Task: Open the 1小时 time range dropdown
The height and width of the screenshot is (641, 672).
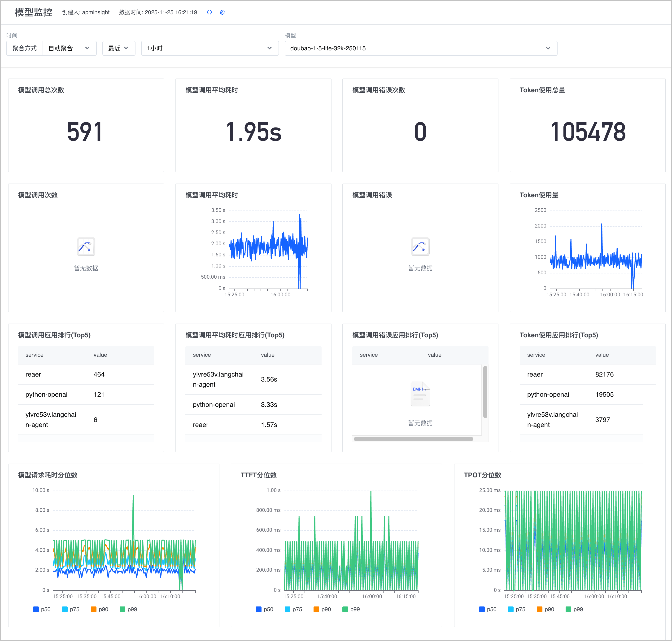Action: [x=210, y=48]
